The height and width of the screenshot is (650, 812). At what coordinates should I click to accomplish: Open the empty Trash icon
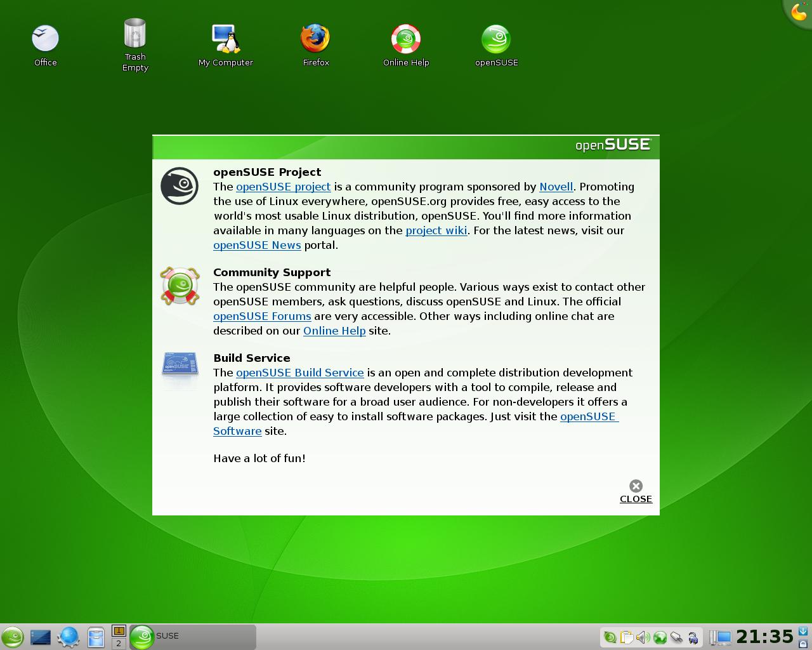(x=135, y=34)
